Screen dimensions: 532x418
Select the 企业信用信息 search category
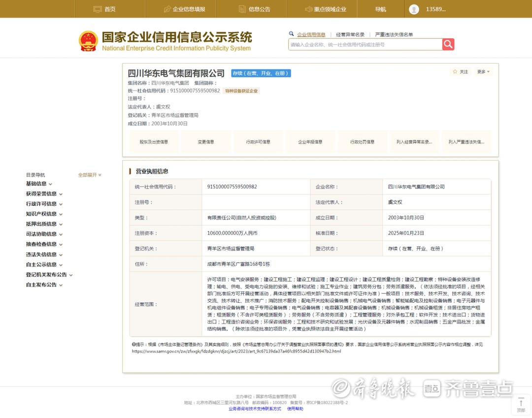pos(311,34)
